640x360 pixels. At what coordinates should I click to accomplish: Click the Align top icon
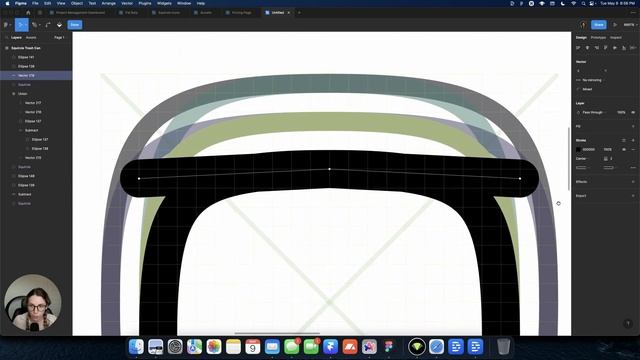(x=606, y=48)
